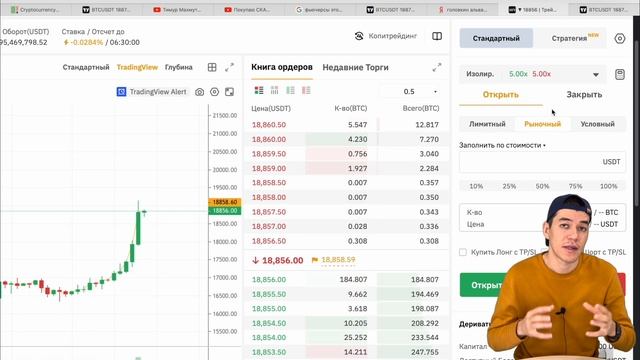Open the Книга ордеров tab

click(282, 67)
